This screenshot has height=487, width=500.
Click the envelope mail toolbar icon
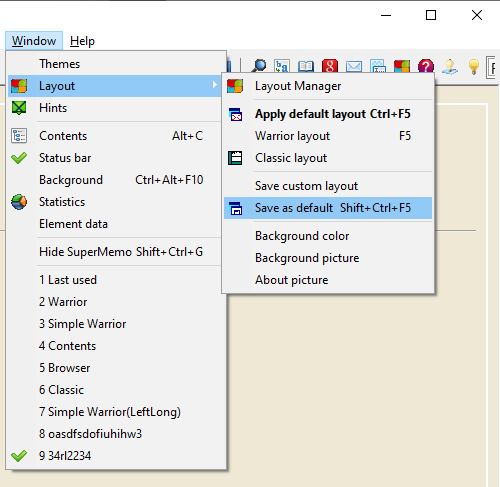[354, 67]
